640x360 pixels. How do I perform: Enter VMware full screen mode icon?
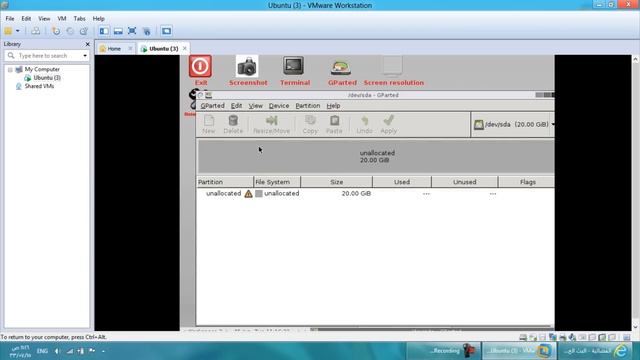point(132,31)
